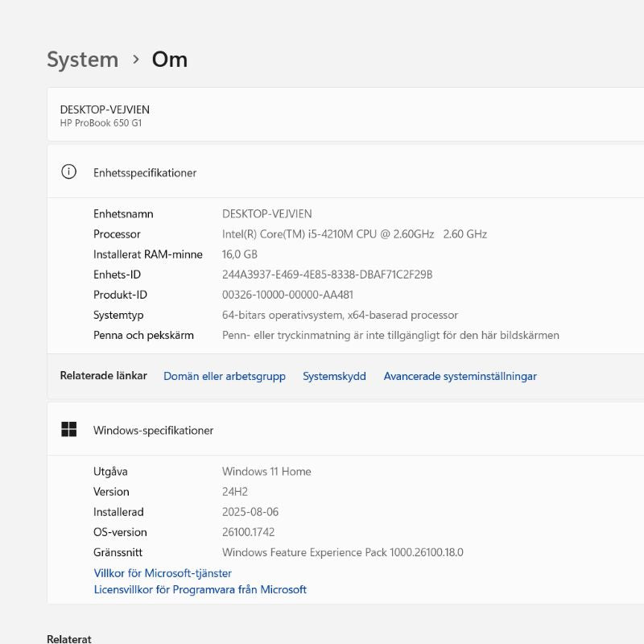Viewport: 644px width, 644px height.
Task: Click the Installerat RAM-minne value 16,0 GB
Action: 240,254
